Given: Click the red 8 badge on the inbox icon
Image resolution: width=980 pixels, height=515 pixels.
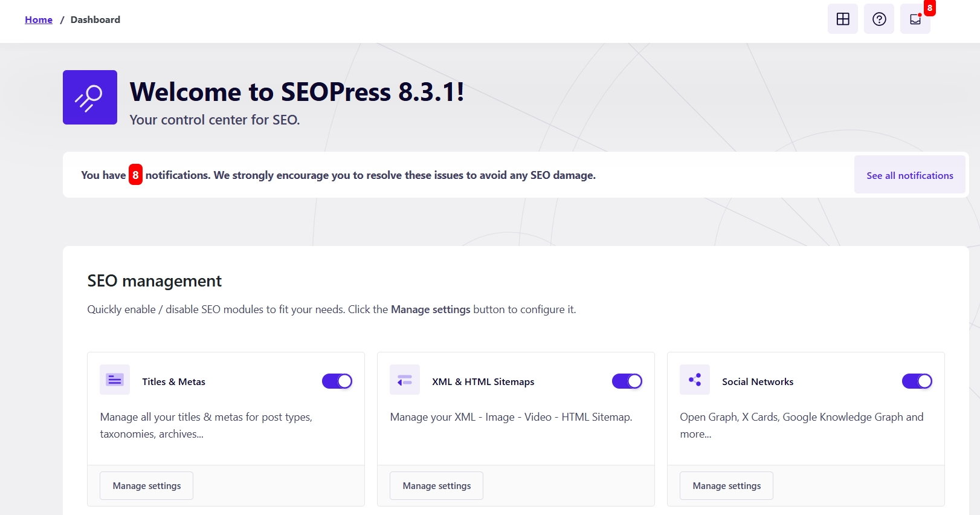Looking at the screenshot, I should tap(930, 8).
